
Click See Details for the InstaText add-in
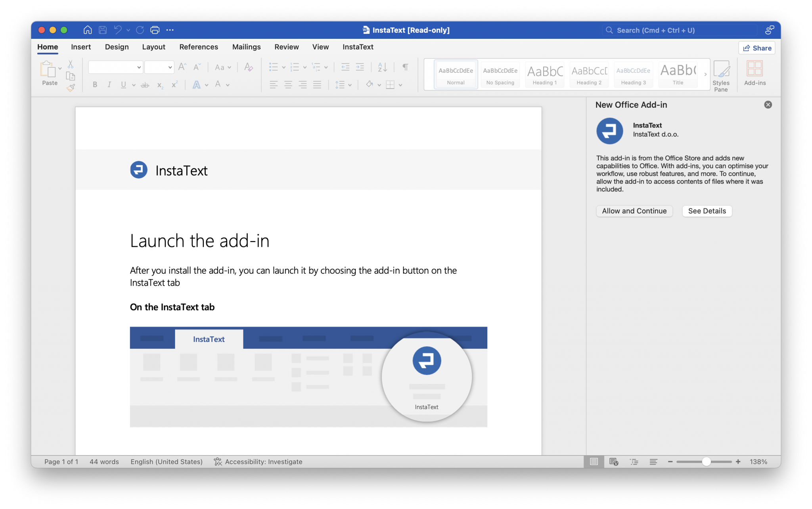tap(707, 211)
